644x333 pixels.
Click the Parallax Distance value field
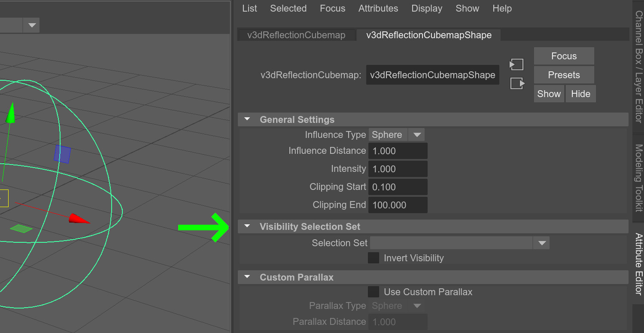[398, 322]
